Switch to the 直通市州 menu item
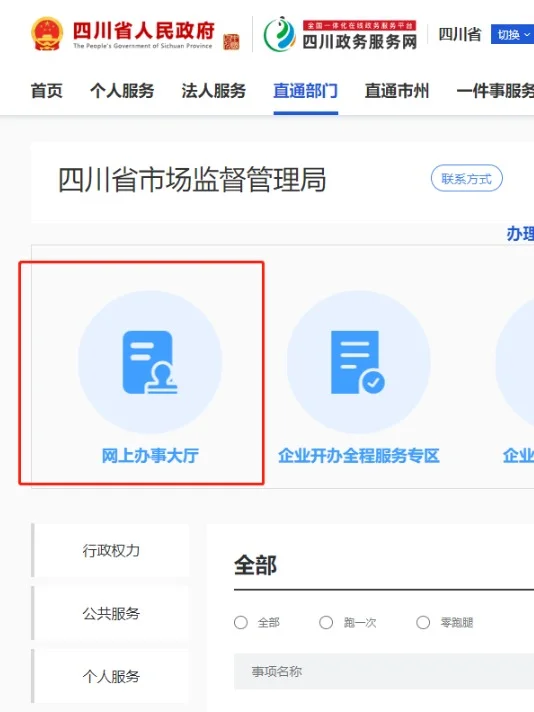This screenshot has height=712, width=534. 397,91
